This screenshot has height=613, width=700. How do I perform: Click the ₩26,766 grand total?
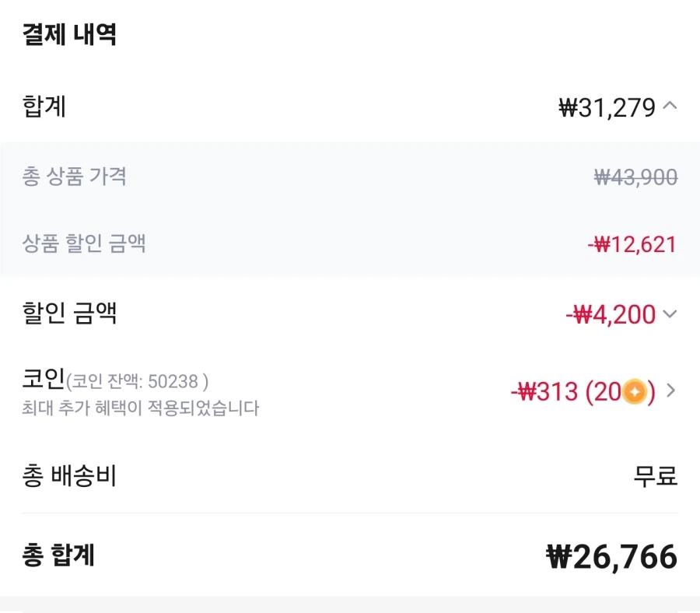(x=612, y=557)
